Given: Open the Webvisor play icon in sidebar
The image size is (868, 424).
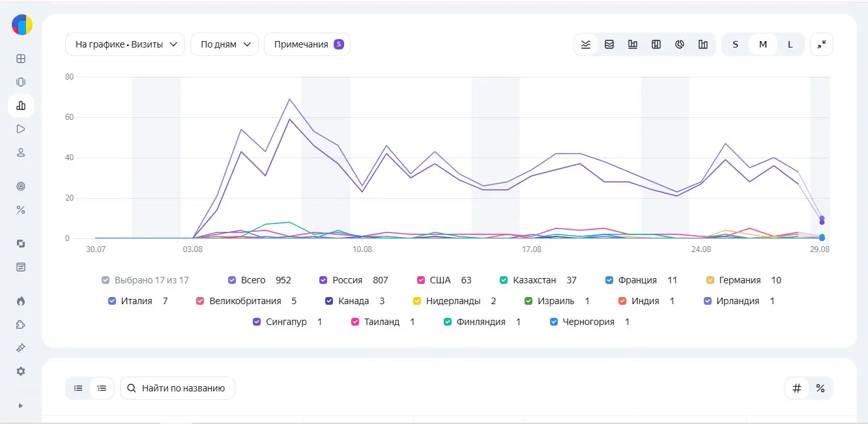Looking at the screenshot, I should (x=21, y=129).
